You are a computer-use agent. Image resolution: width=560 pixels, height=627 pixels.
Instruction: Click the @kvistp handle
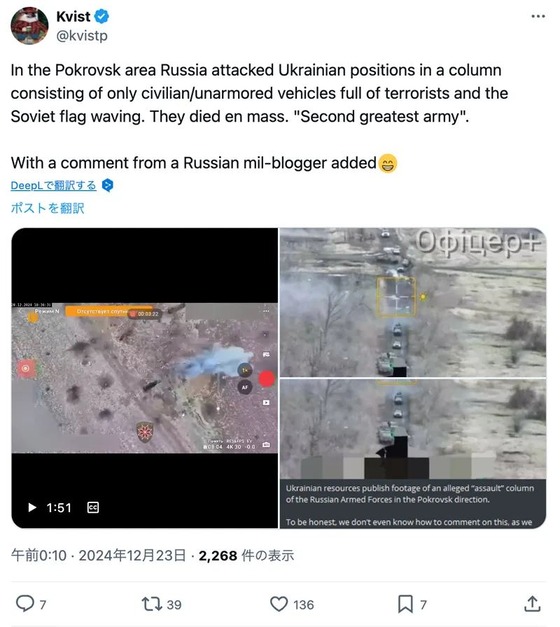coord(82,36)
